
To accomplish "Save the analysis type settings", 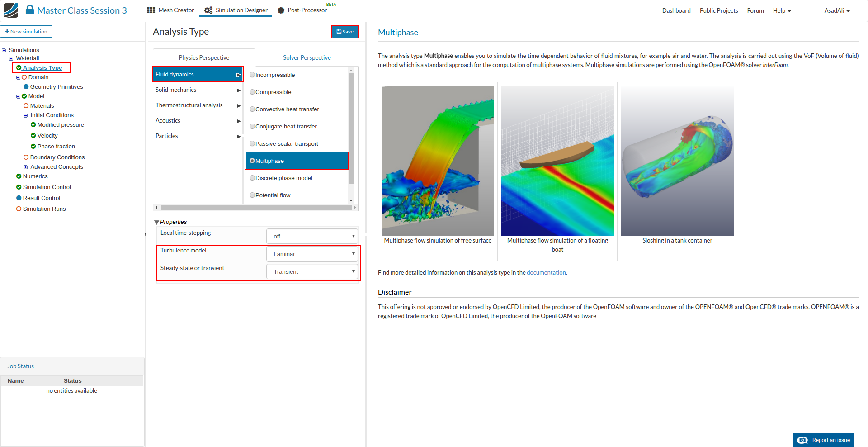I will (345, 32).
